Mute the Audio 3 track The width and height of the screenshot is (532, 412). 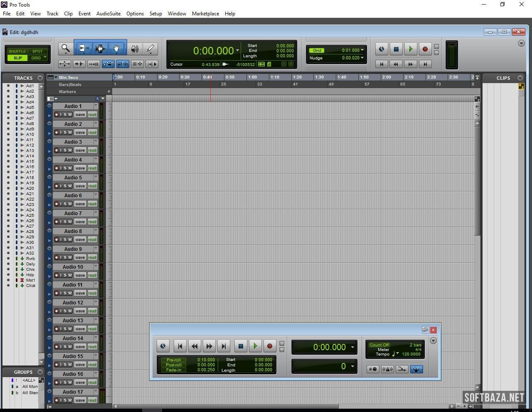70,150
